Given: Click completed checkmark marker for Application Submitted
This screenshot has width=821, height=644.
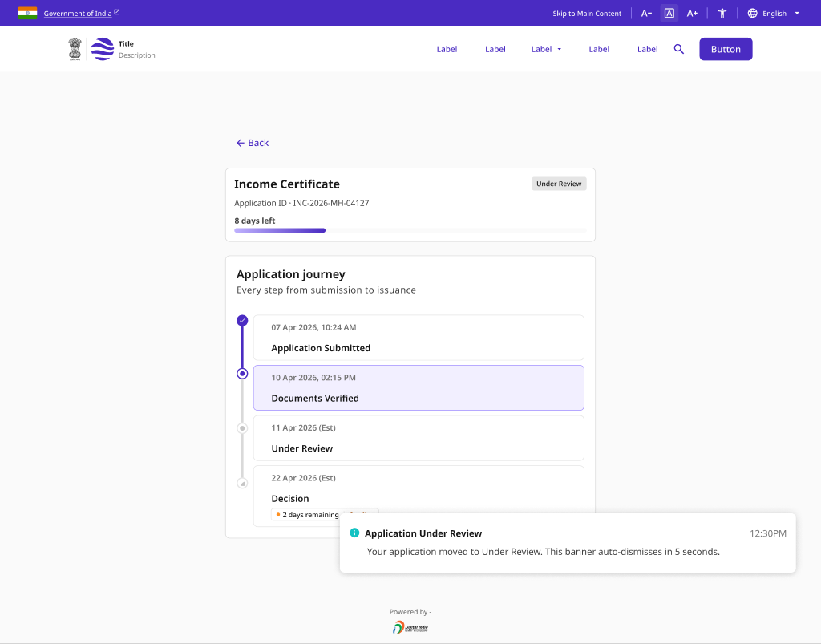Looking at the screenshot, I should 242,321.
